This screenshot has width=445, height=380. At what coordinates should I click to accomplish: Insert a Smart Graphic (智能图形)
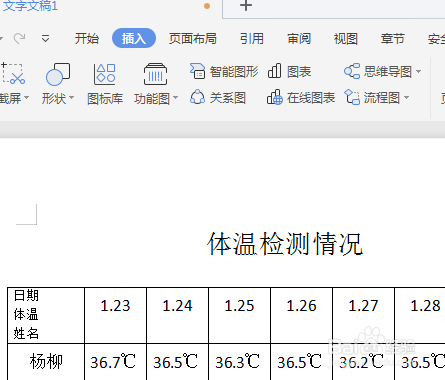(x=224, y=71)
